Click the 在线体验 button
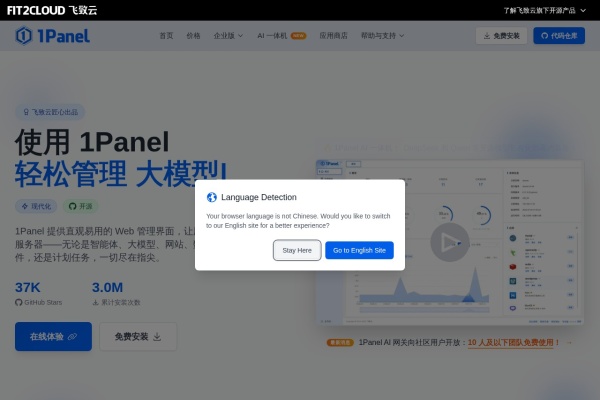Screen dimensions: 600x400 pos(53,336)
